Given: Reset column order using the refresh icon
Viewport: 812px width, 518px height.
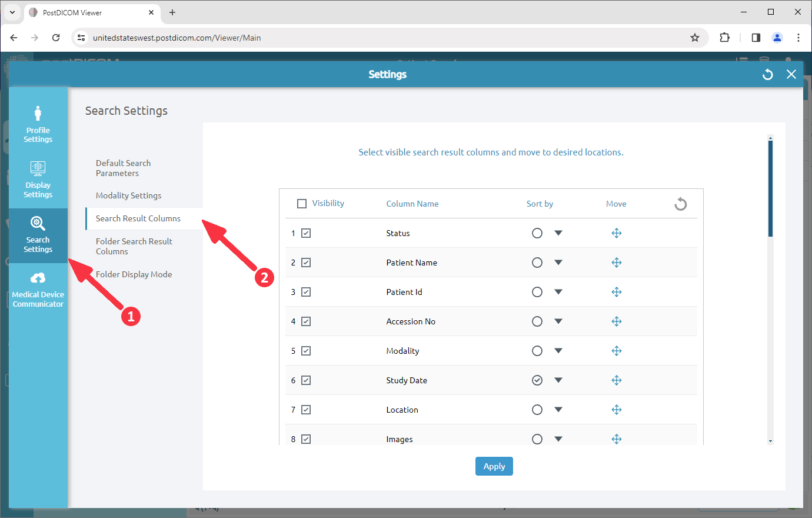Looking at the screenshot, I should [x=680, y=203].
